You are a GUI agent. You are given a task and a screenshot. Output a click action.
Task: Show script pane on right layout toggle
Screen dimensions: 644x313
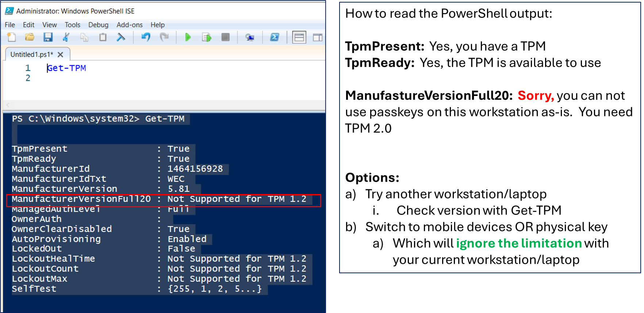point(318,37)
